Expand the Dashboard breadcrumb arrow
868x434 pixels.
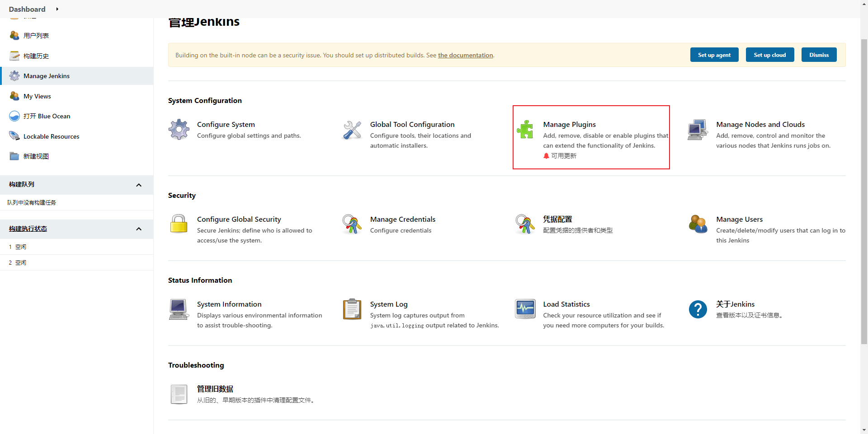pos(57,9)
